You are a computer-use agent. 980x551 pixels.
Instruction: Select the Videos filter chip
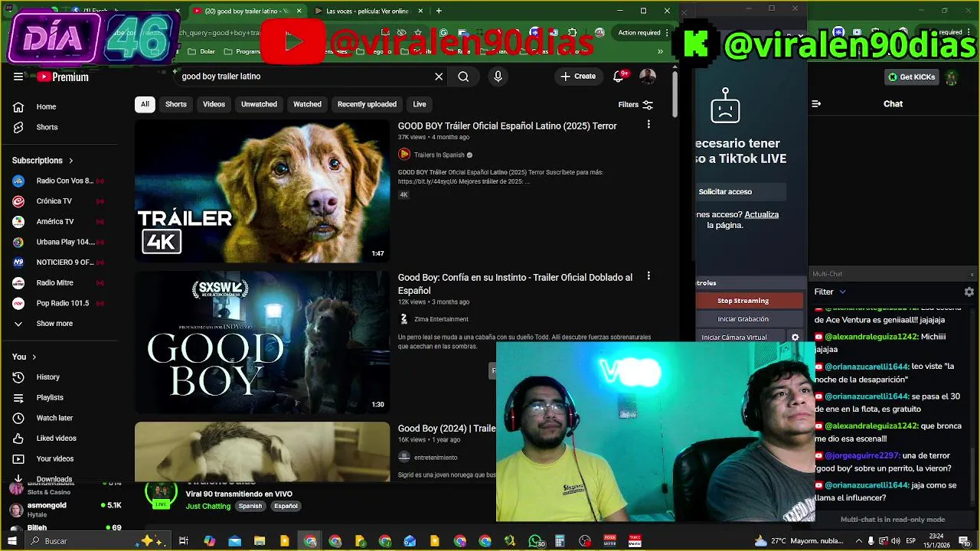pos(214,104)
